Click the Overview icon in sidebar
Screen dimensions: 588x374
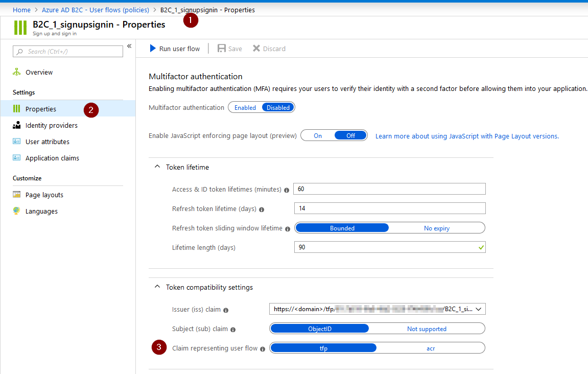(17, 72)
